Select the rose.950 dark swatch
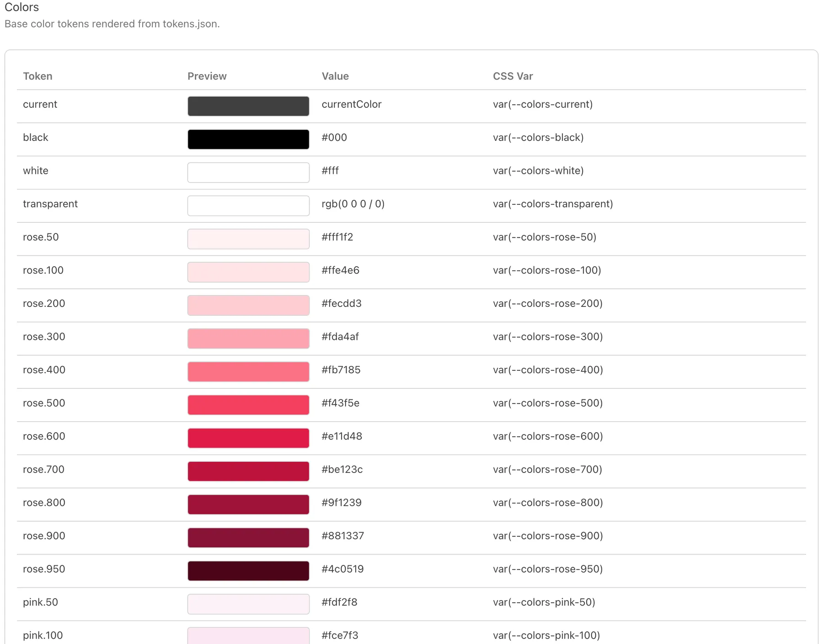This screenshot has height=644, width=823. point(248,571)
